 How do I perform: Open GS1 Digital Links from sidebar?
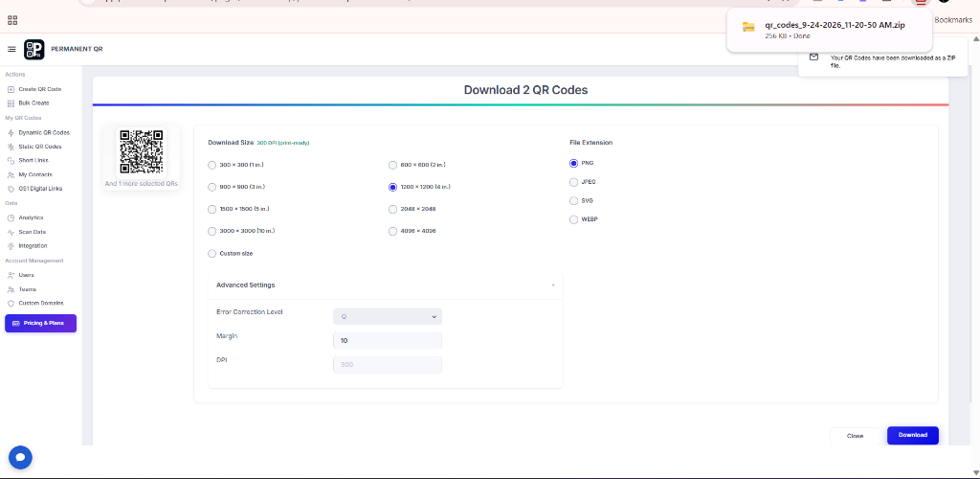40,189
